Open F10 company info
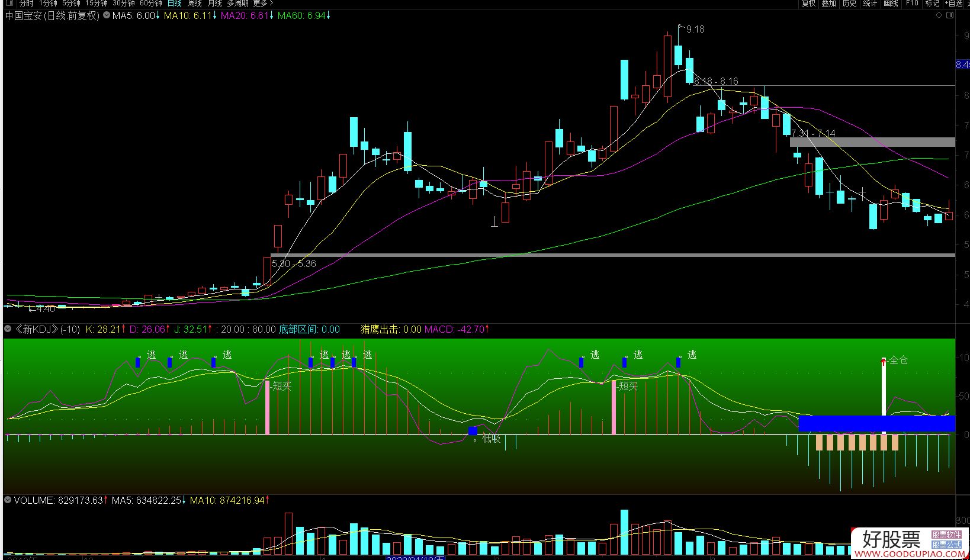Screen dimensions: 970x560 [x=912, y=3]
